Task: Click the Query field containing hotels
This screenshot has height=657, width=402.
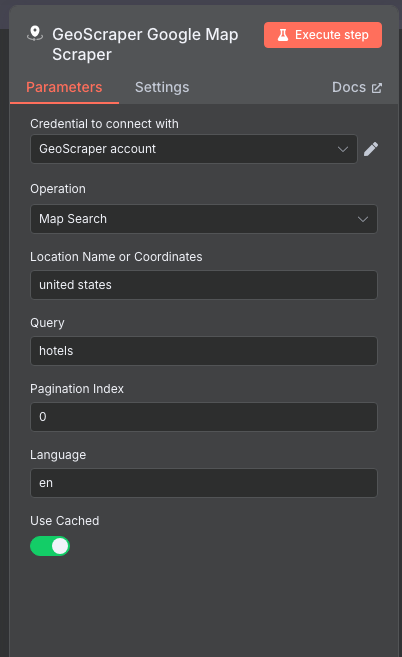Action: pos(204,351)
